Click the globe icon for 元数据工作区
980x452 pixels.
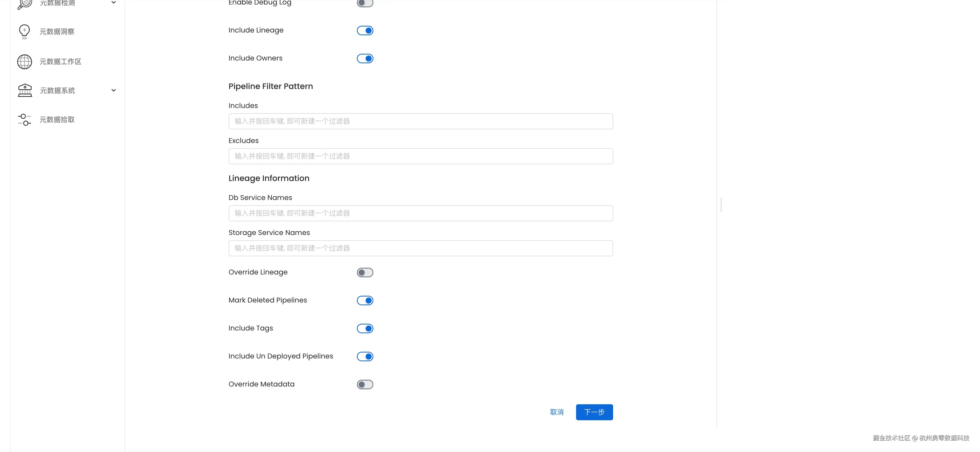[24, 61]
